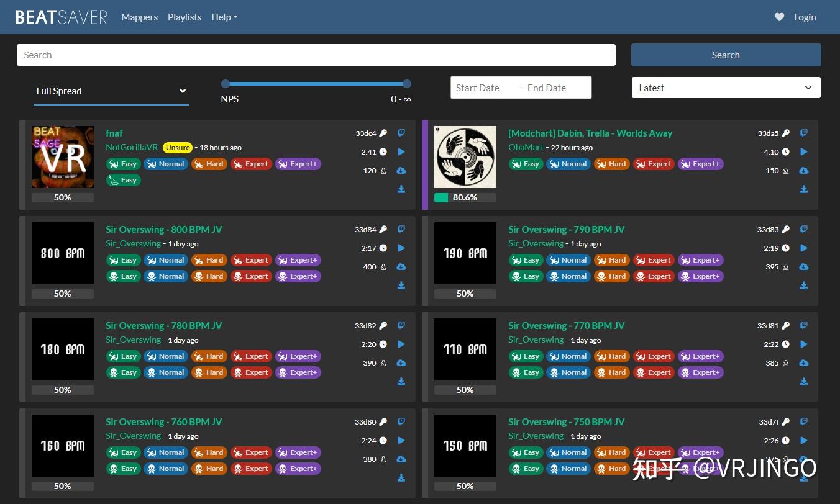Expand the Help menu
Image resolution: width=840 pixels, height=504 pixels.
coord(224,17)
